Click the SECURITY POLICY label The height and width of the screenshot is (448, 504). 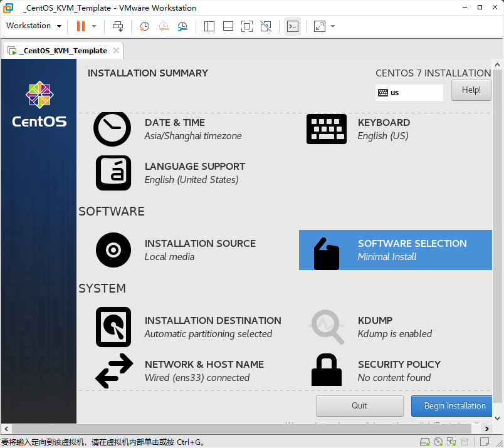(x=399, y=364)
